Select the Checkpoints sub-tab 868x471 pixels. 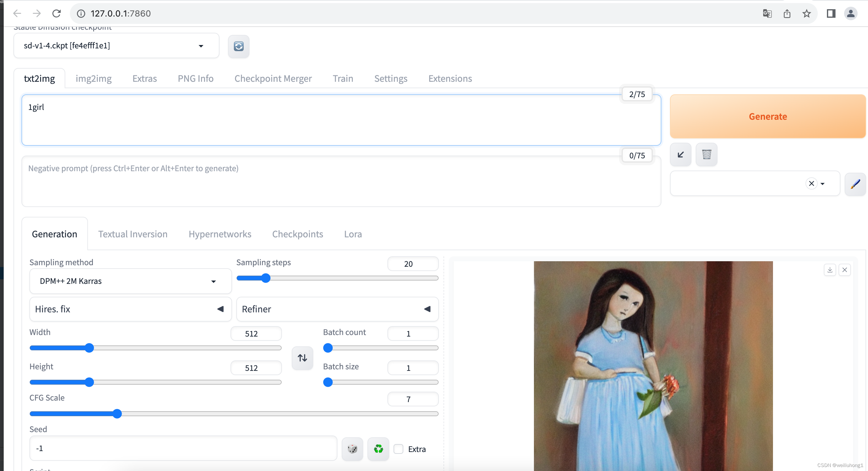click(298, 234)
